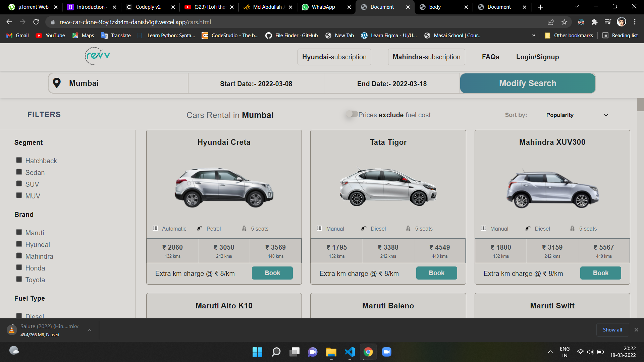Book the Tata Tigor
Viewport: 644px width, 362px height.
click(436, 273)
